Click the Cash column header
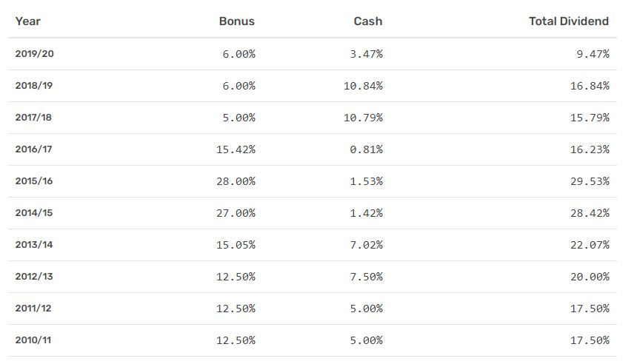The image size is (637, 364). pos(368,21)
